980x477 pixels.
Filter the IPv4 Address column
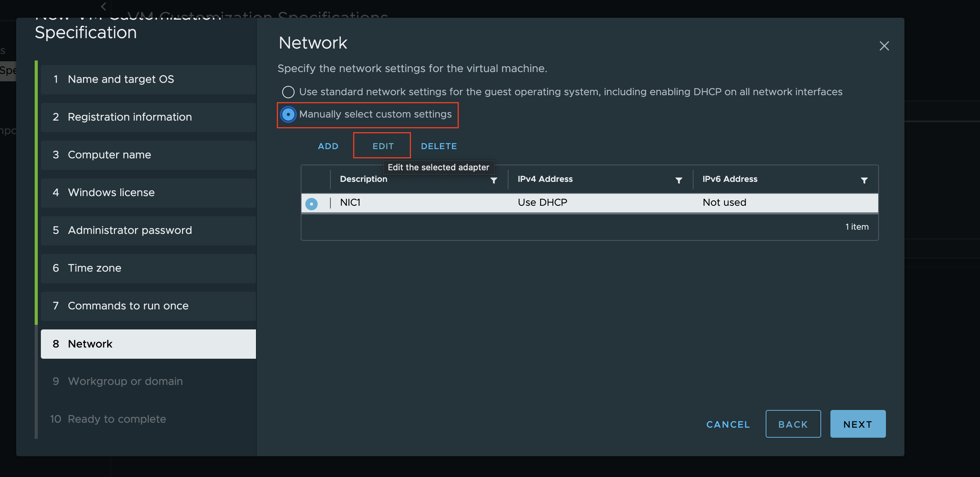click(679, 180)
